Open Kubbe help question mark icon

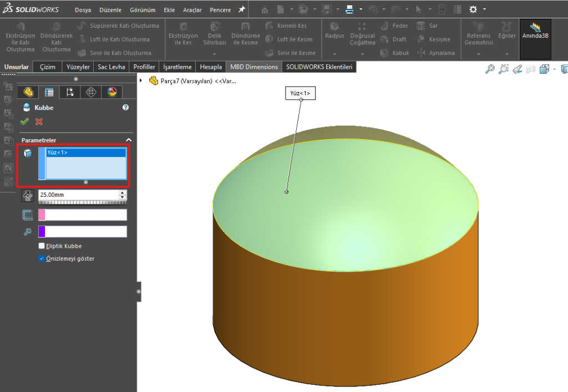(125, 108)
